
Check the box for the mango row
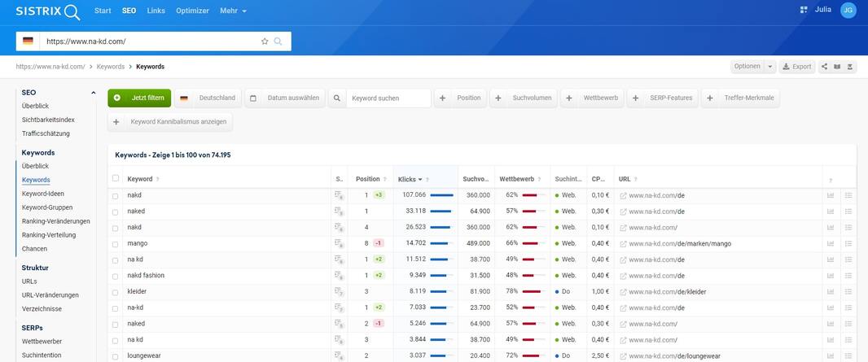click(x=115, y=244)
